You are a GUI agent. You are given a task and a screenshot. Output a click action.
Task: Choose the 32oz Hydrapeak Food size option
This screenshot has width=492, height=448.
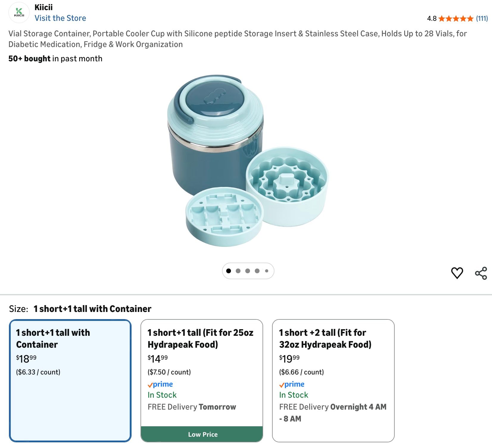(x=333, y=380)
